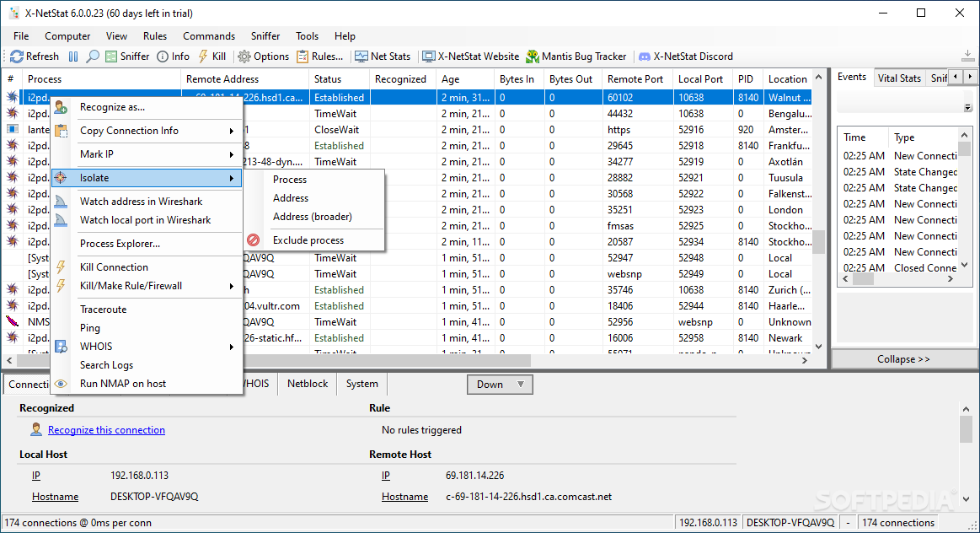Click the connection list vertical scrollbar thumb
980x533 pixels.
point(818,242)
